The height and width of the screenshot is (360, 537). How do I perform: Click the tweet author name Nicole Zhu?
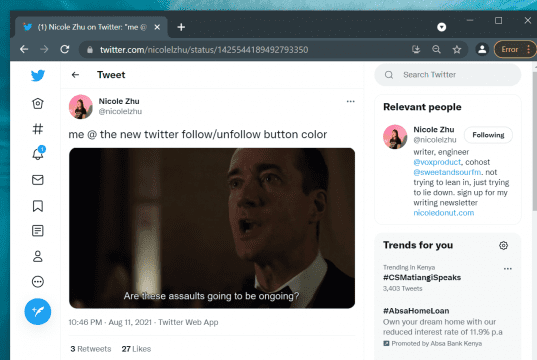pyautogui.click(x=119, y=101)
